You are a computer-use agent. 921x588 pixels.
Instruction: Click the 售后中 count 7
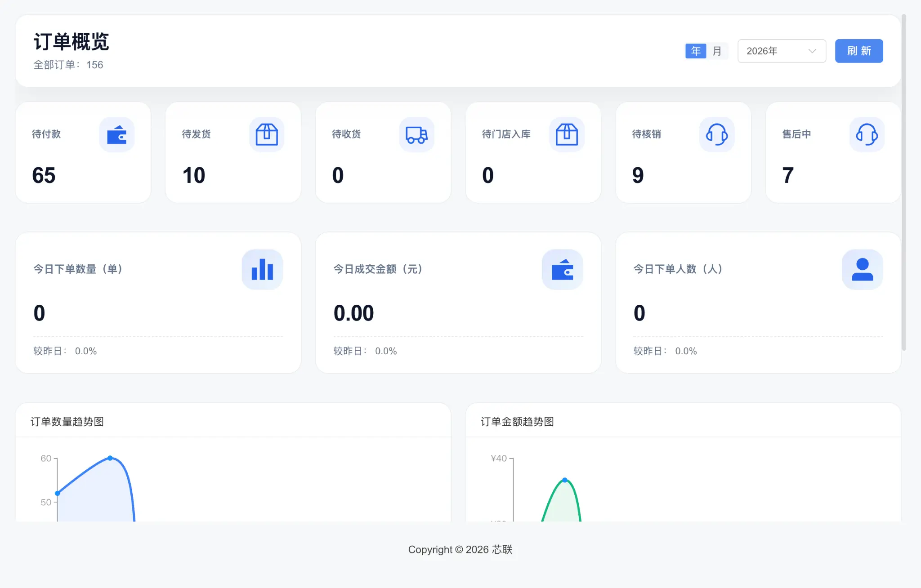[788, 175]
